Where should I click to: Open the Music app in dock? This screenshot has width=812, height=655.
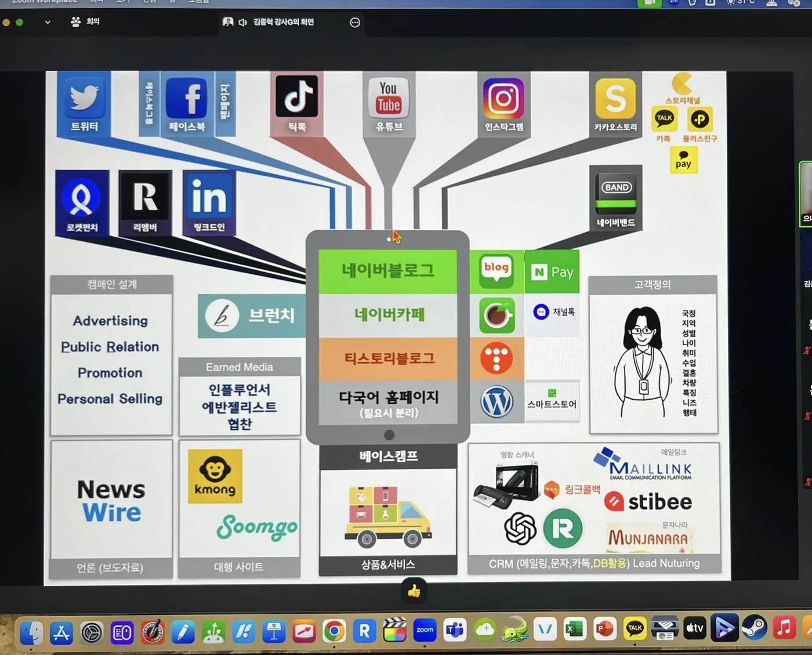784,627
